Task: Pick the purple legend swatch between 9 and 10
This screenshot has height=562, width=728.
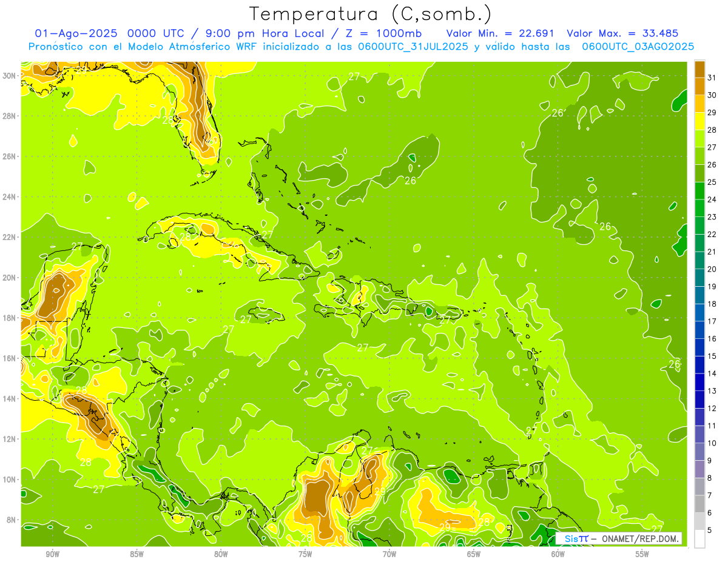Action: coord(699,452)
